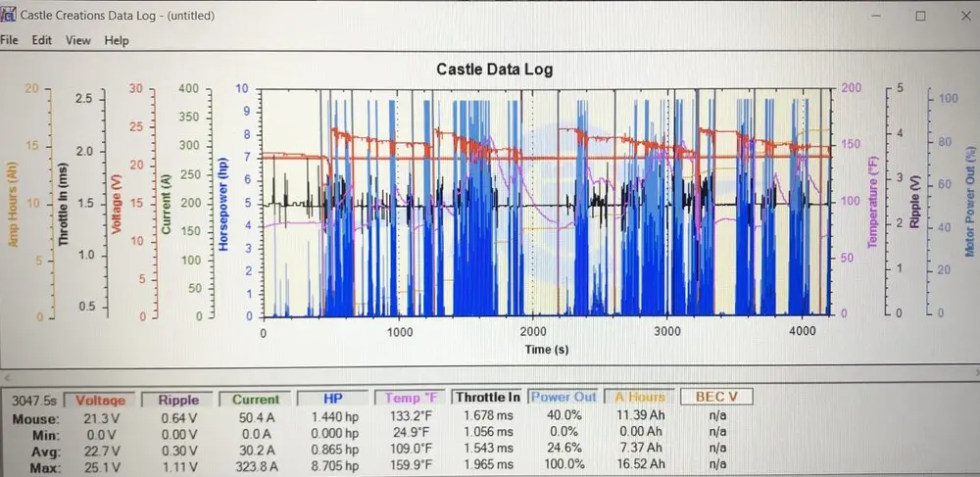Click the 30.2 A average current value
The width and height of the screenshot is (980, 477).
click(x=258, y=450)
